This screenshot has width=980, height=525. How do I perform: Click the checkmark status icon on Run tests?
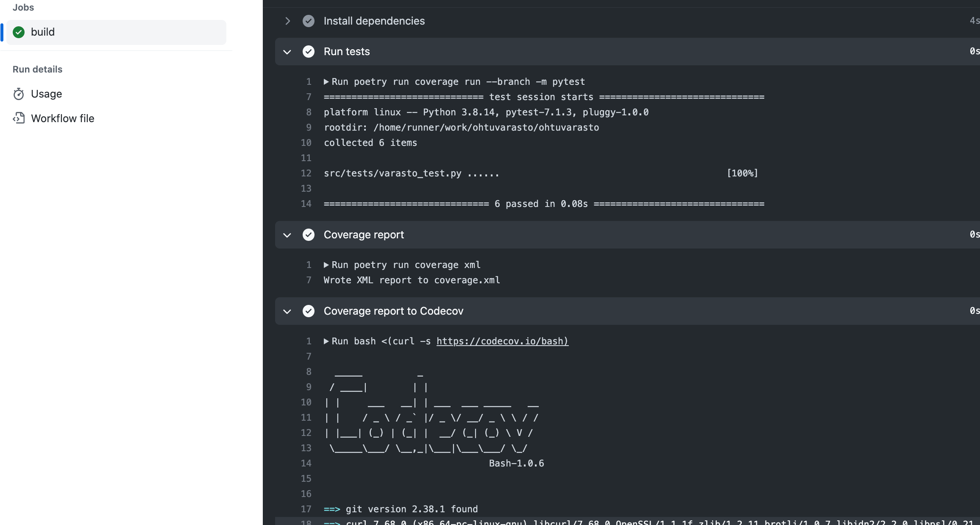309,52
